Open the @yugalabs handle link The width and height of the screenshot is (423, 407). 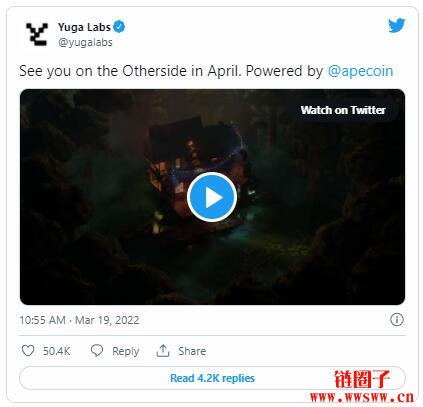pos(85,42)
